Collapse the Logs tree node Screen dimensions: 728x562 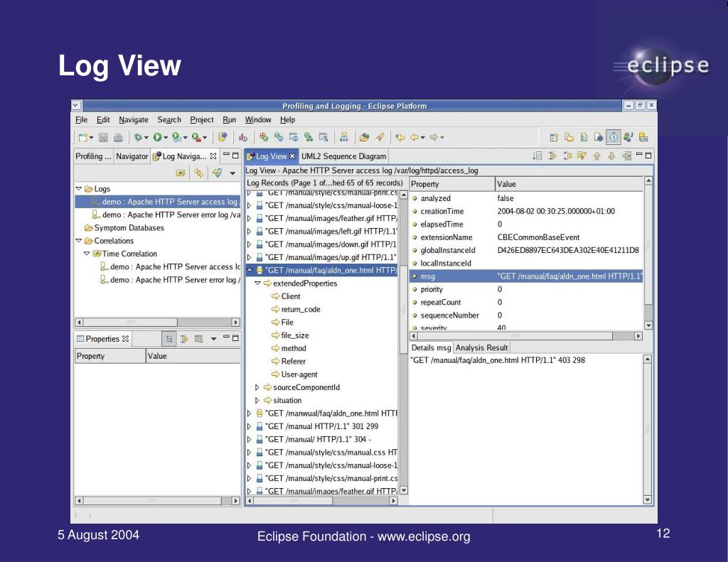[78, 188]
